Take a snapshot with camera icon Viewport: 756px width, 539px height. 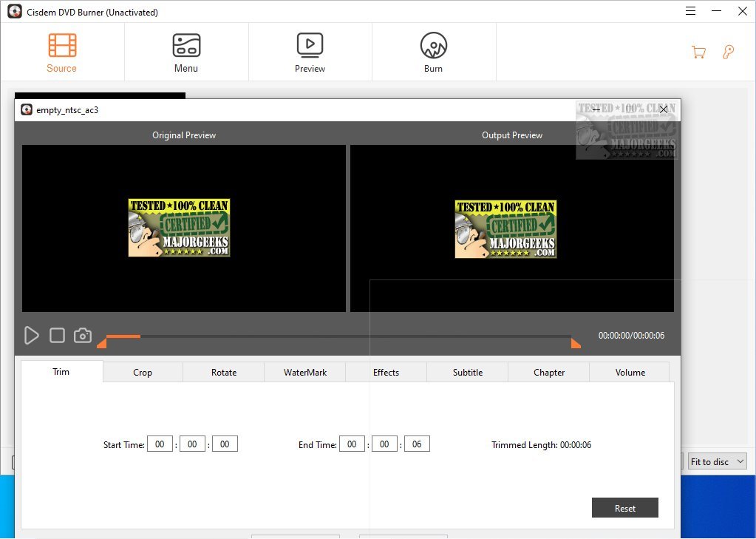(x=83, y=336)
